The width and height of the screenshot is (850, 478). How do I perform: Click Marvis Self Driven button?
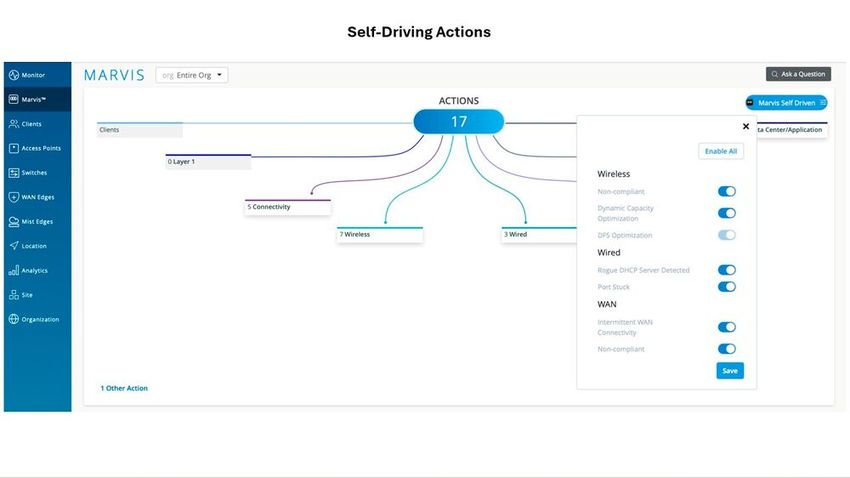pos(787,102)
